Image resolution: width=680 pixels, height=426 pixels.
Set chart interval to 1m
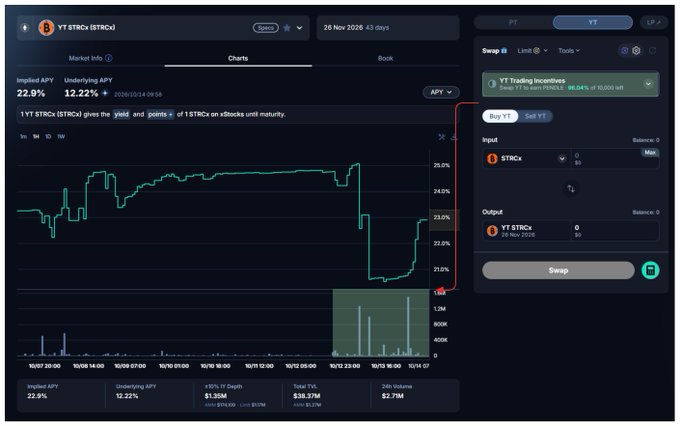click(x=23, y=137)
